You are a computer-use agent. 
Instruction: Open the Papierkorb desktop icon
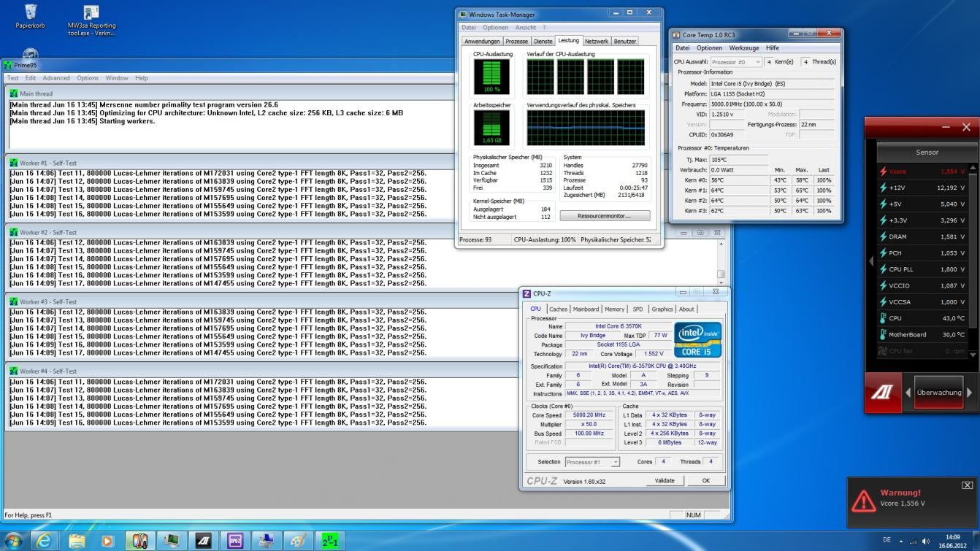tap(30, 12)
